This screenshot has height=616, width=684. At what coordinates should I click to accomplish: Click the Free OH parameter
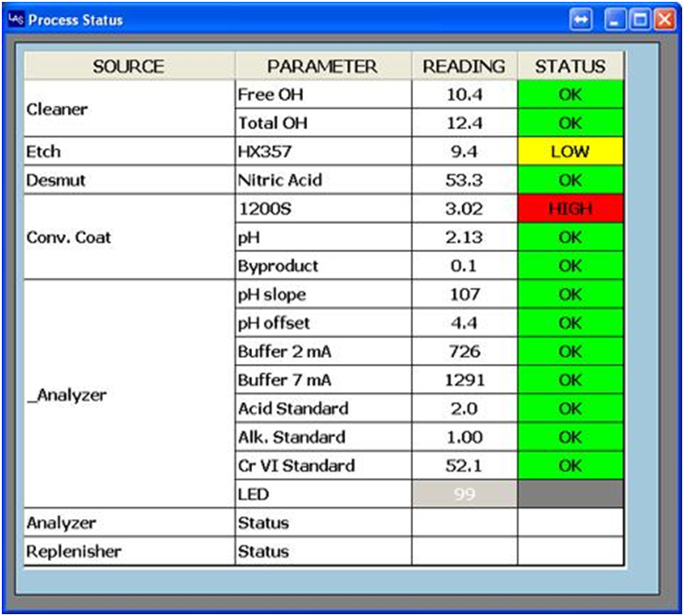coord(323,95)
